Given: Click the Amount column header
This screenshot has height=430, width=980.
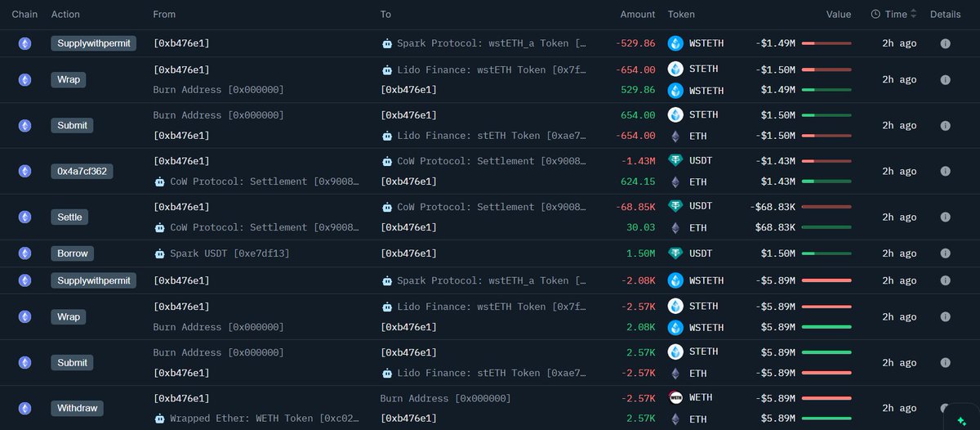Looking at the screenshot, I should click(x=637, y=14).
